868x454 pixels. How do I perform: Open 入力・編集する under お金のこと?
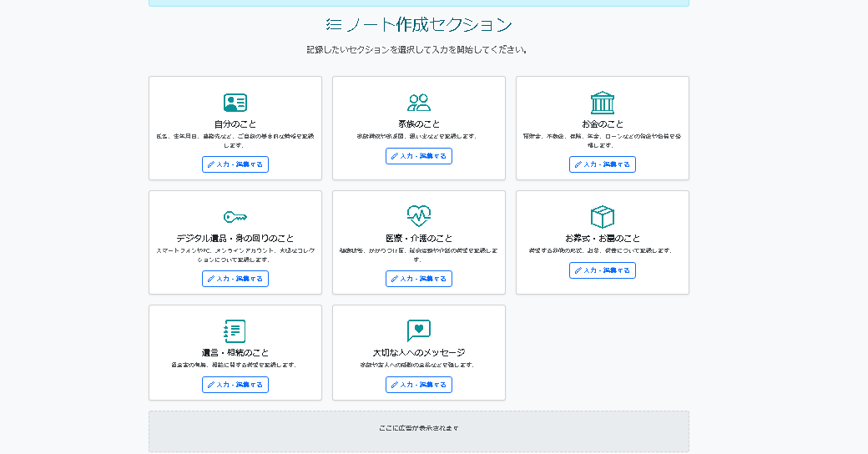pyautogui.click(x=603, y=164)
